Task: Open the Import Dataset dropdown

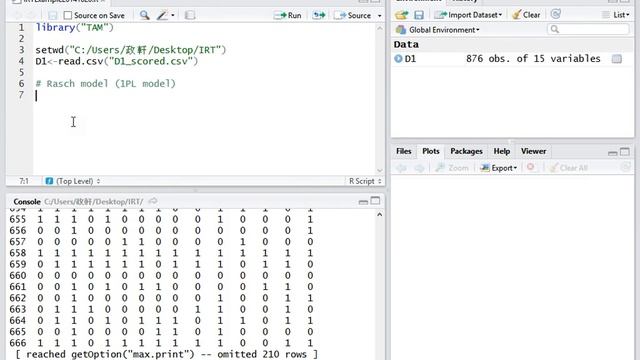Action: point(468,15)
